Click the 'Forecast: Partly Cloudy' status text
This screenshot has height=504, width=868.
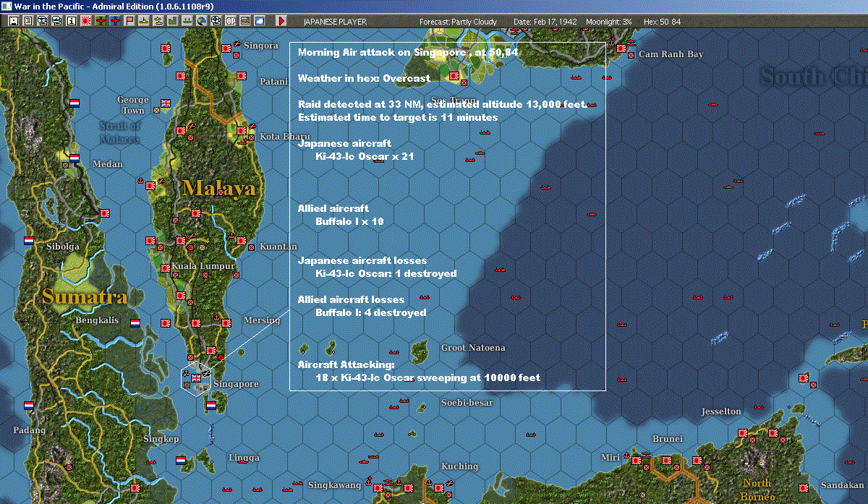pos(459,22)
